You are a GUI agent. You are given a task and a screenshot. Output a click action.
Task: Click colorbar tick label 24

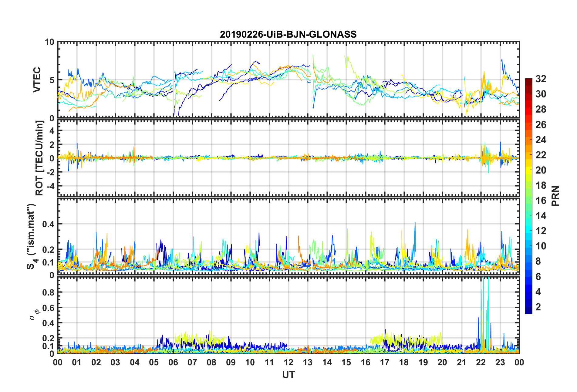coord(541,140)
